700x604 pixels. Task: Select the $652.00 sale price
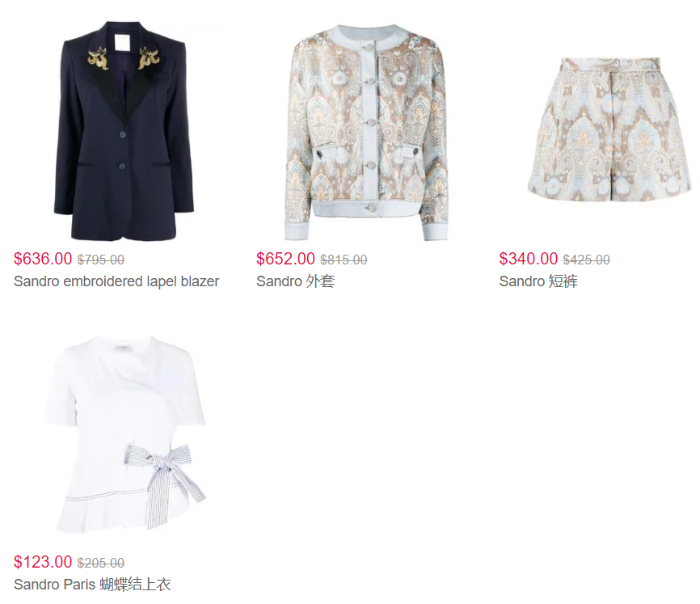point(285,259)
